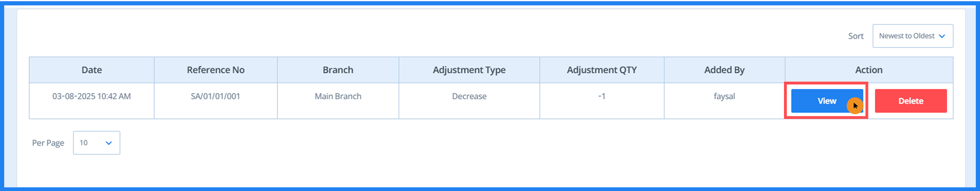
Task: Click the Action column header
Action: point(869,70)
